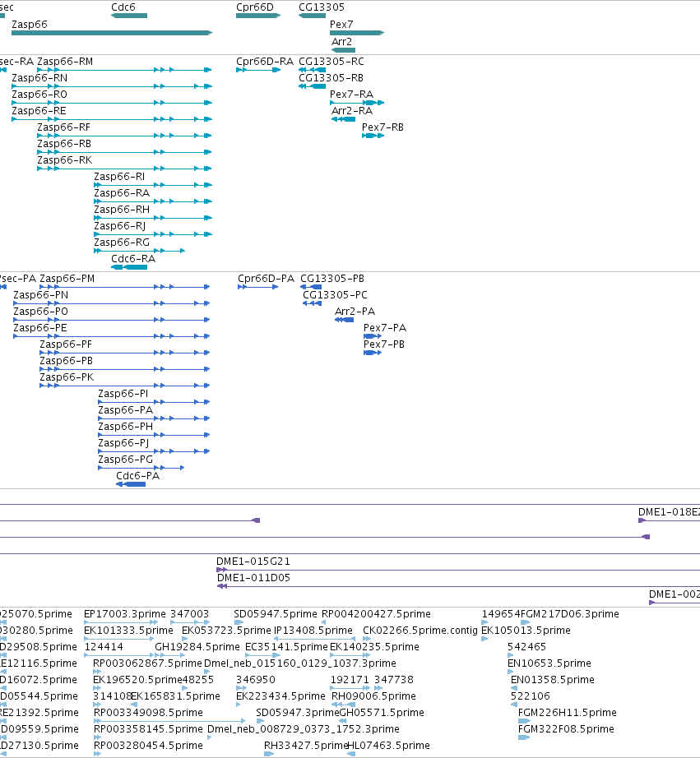Select protein Zasp66-PF
Image resolution: width=700 pixels, height=758 pixels.
point(125,353)
